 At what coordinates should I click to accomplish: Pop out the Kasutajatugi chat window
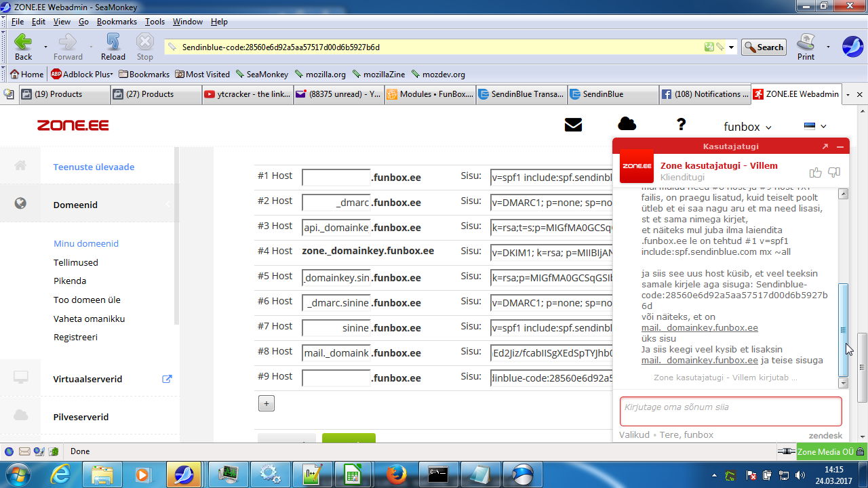point(825,146)
